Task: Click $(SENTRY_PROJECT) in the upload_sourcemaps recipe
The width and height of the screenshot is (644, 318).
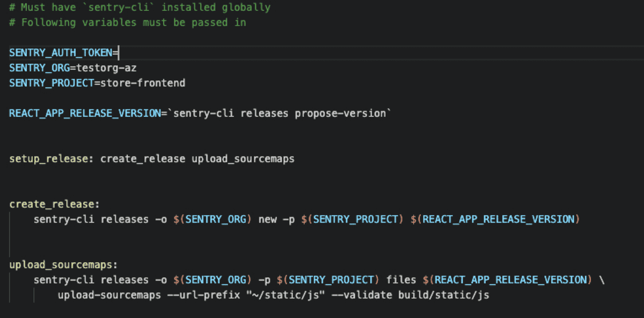Action: [328, 280]
